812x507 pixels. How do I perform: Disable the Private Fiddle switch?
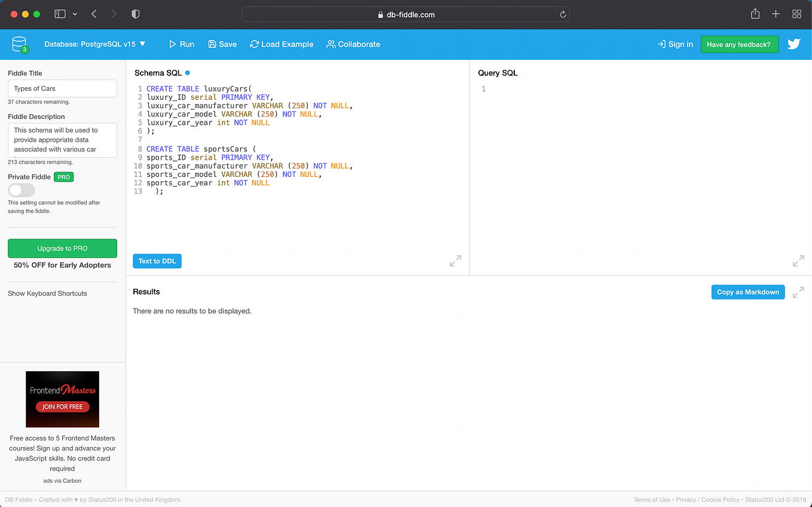pyautogui.click(x=21, y=190)
